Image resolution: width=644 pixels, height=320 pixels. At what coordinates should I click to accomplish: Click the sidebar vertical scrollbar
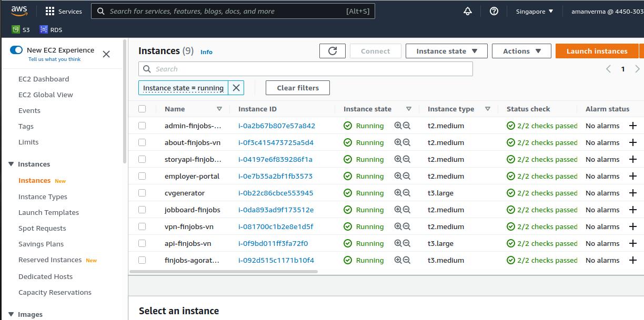(x=125, y=102)
